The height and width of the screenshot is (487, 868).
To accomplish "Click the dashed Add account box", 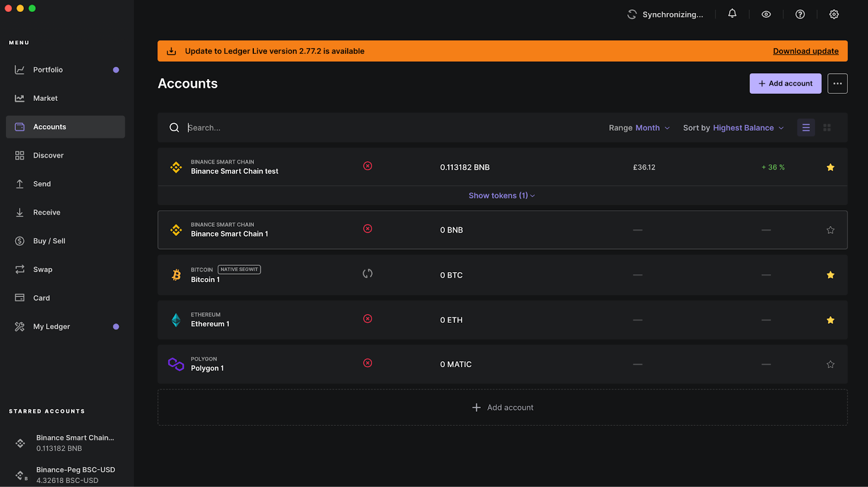I will (x=502, y=407).
